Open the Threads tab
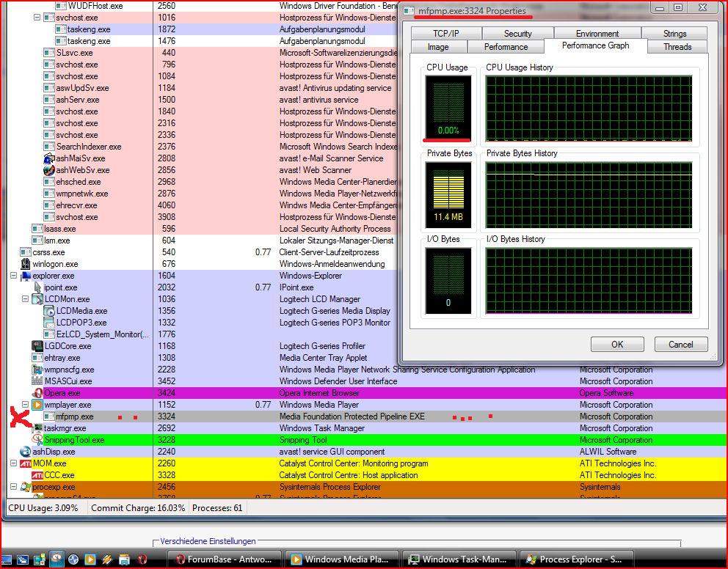The width and height of the screenshot is (728, 569). click(677, 47)
